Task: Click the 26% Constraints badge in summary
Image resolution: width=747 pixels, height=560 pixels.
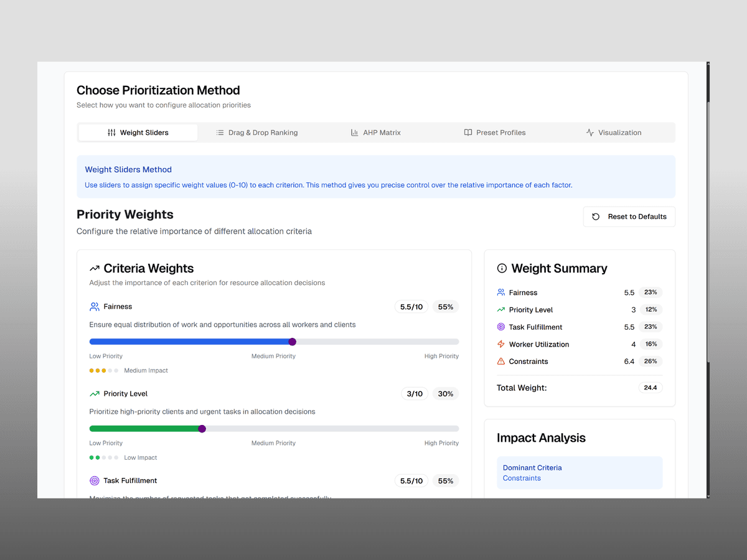Action: pyautogui.click(x=651, y=361)
